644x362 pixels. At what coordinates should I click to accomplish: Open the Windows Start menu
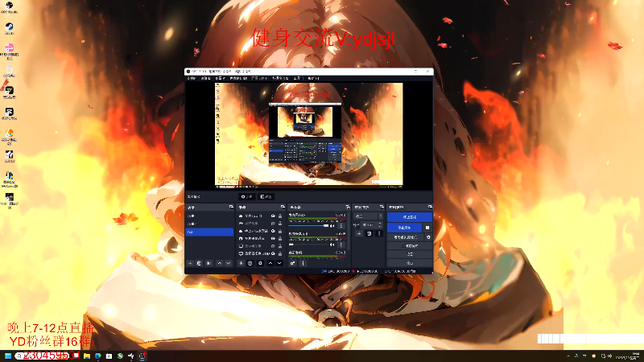[8, 356]
